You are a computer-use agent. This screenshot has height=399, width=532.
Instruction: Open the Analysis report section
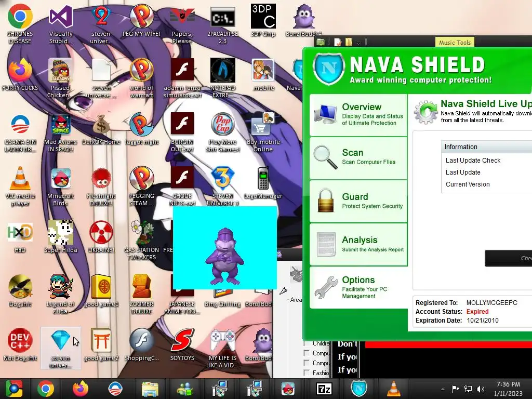pos(358,244)
